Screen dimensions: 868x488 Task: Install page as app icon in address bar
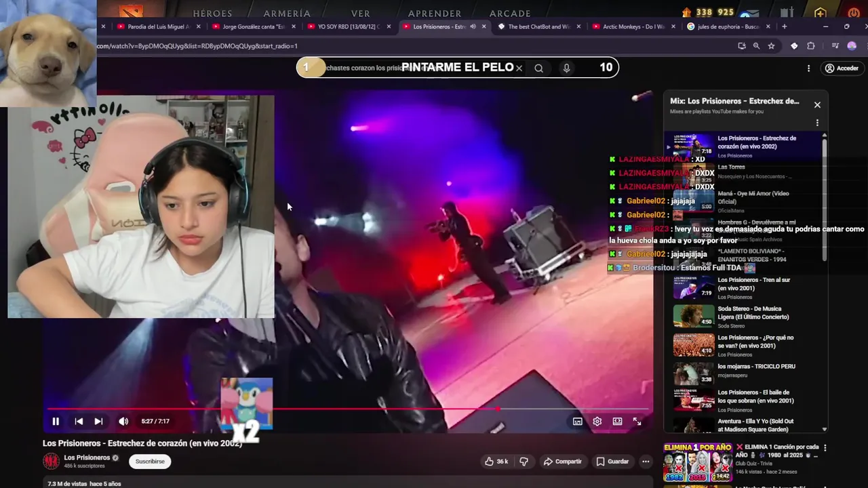[741, 46]
